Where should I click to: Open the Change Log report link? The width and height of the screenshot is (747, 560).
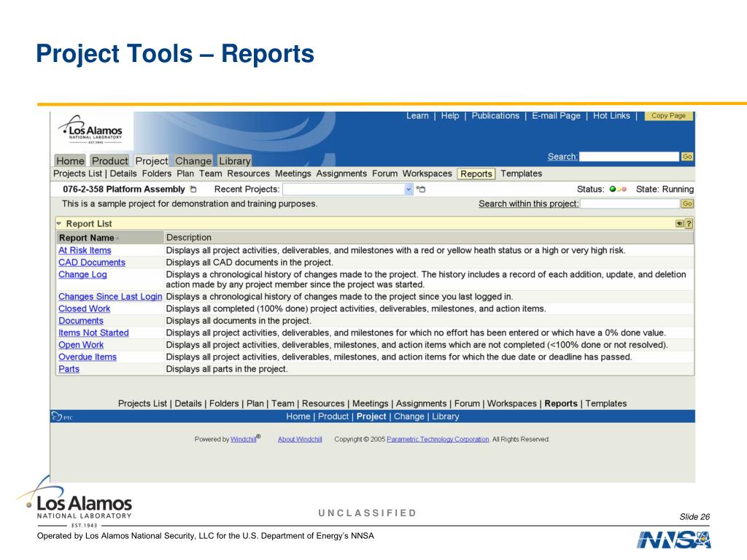(x=82, y=275)
